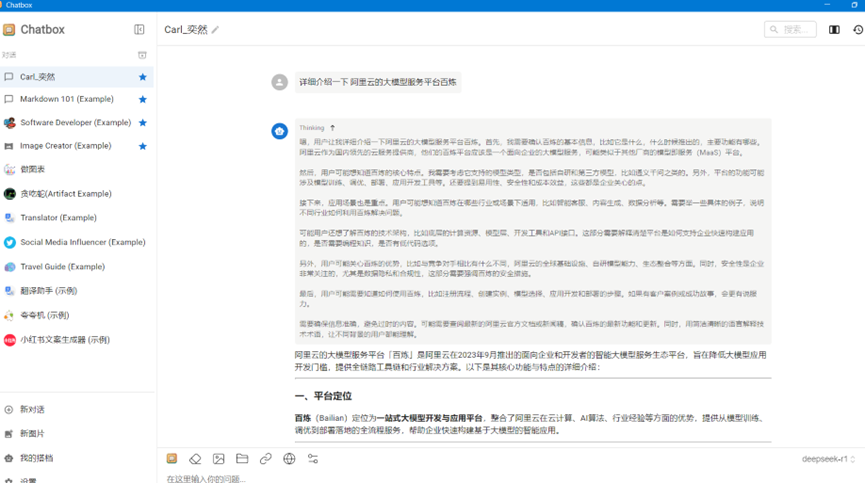865x483 pixels.
Task: Attach a file using the folder icon
Action: 242,459
